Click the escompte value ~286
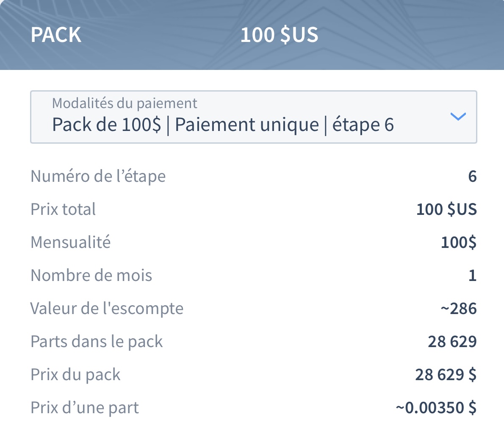The width and height of the screenshot is (504, 431). (459, 309)
